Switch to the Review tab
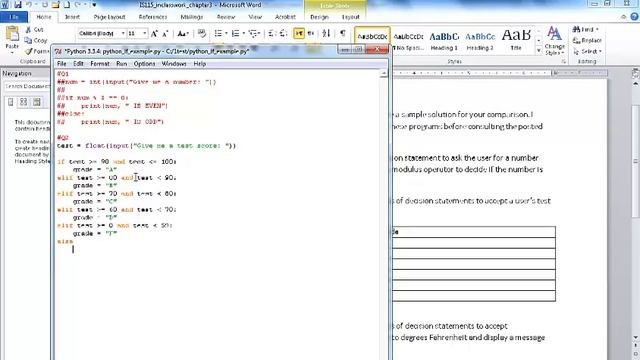 (226, 17)
